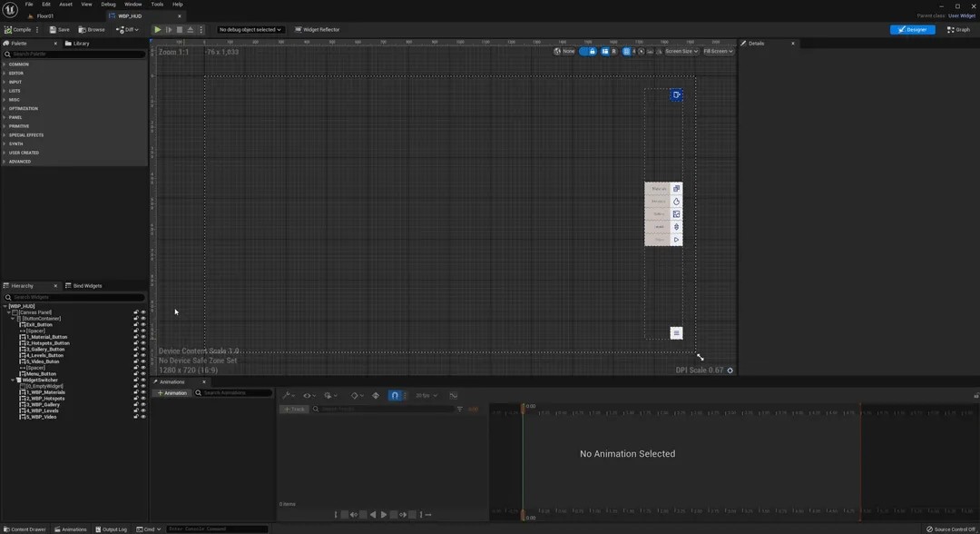Toggle lock icon for Canvas Panel
980x534 pixels.
coord(136,312)
